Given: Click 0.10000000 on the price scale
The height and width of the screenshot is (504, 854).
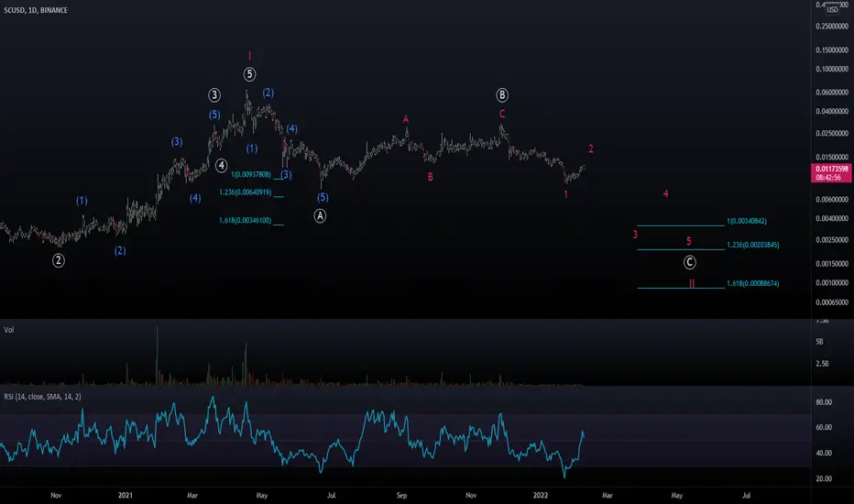Looking at the screenshot, I should click(x=832, y=70).
